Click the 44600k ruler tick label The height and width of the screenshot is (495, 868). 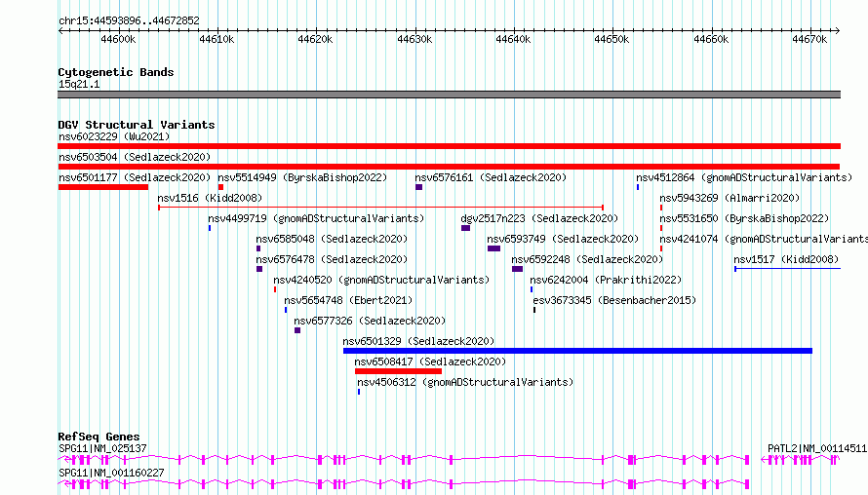point(118,39)
